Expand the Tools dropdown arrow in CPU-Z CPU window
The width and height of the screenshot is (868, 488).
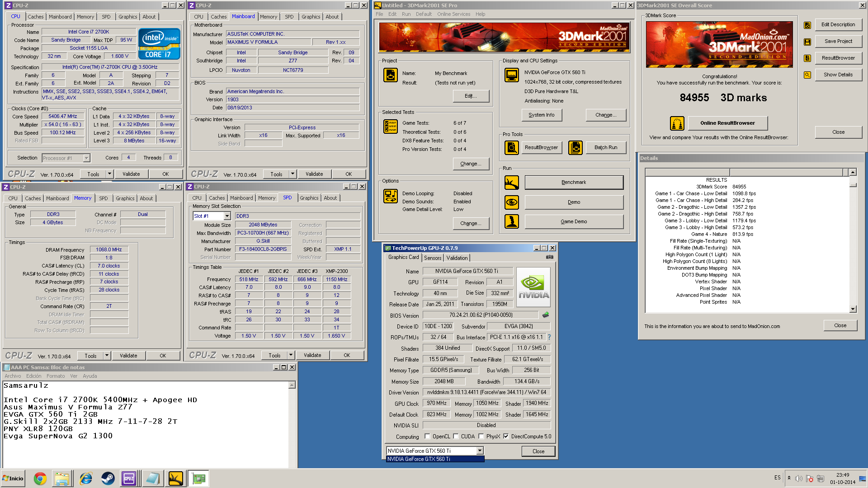[x=109, y=174]
